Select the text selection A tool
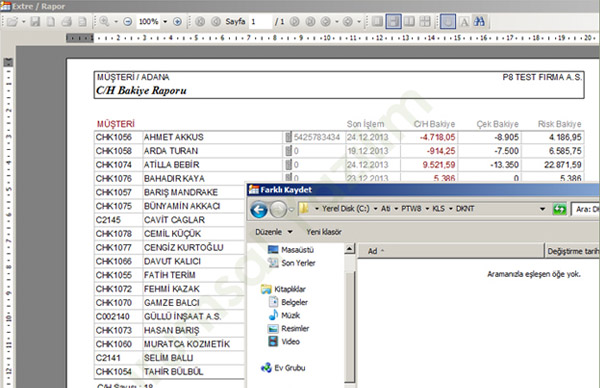The image size is (600, 388). click(x=464, y=22)
